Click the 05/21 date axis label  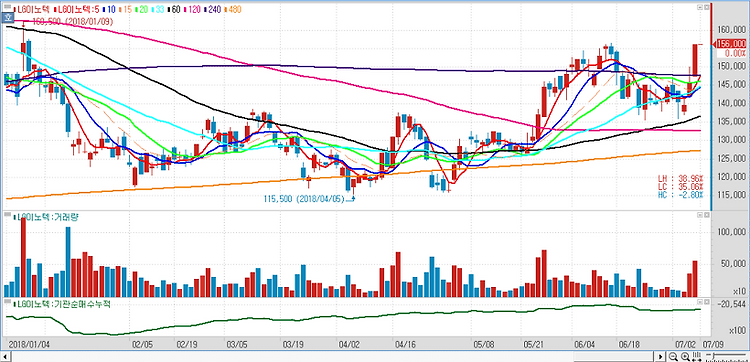(534, 344)
